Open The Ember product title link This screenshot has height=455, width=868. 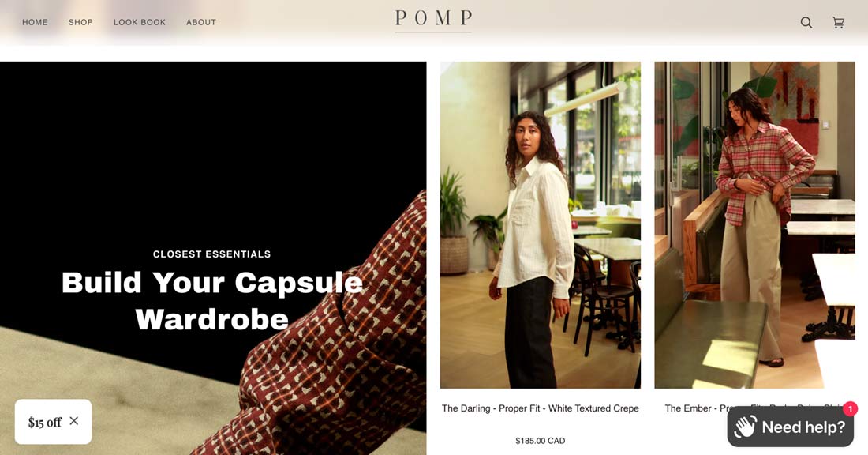pos(697,408)
